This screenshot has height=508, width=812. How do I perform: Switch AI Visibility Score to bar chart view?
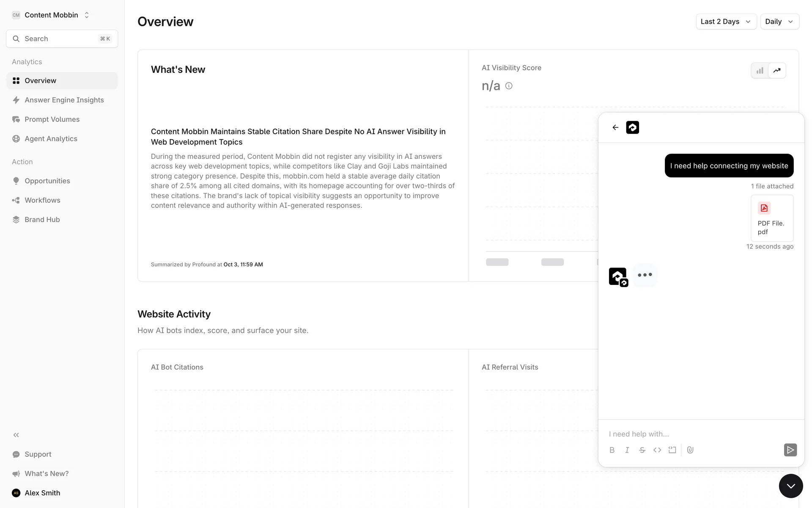point(760,71)
